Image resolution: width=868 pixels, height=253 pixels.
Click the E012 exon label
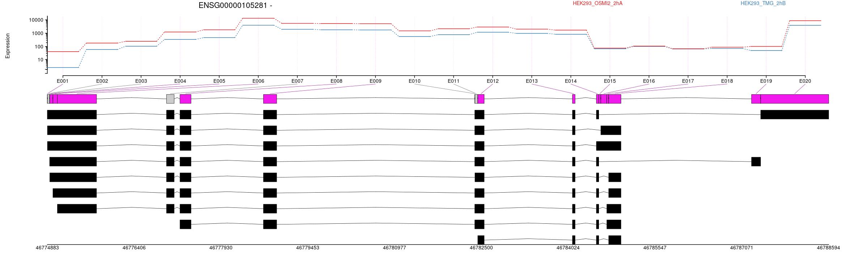[x=493, y=81]
